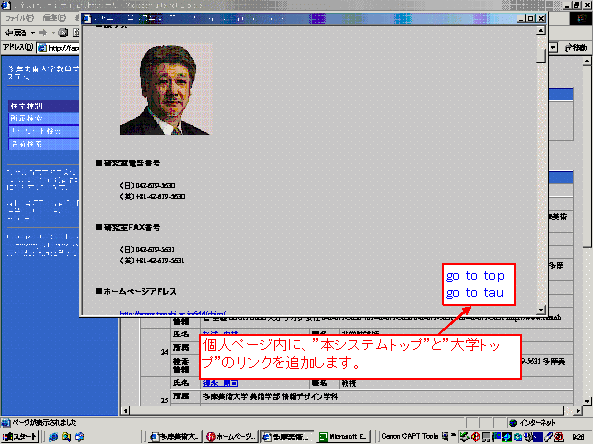Click the page icon in address bar
This screenshot has width=594, height=446.
[x=42, y=48]
